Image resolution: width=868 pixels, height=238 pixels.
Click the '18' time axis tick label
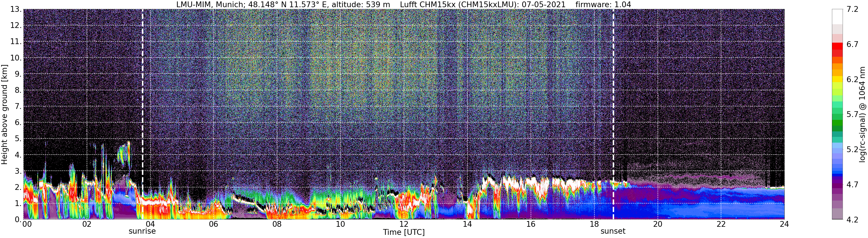595,224
